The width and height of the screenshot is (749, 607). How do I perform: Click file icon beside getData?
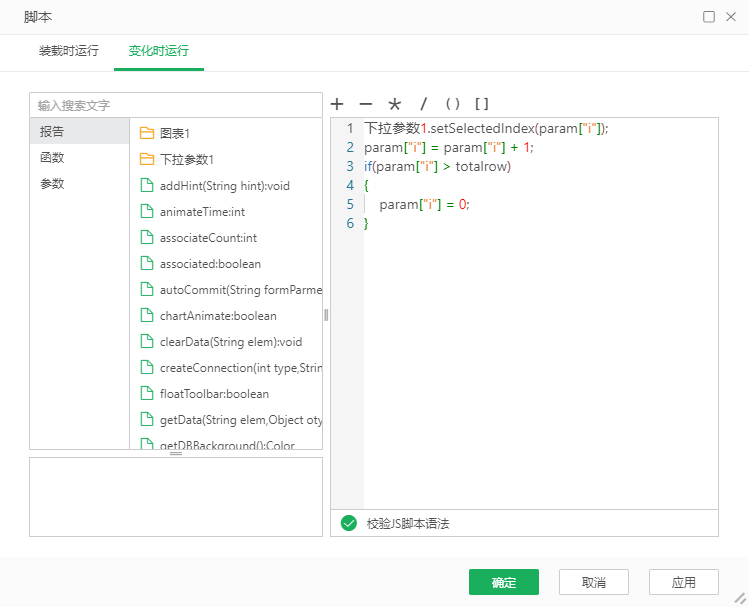coord(147,419)
